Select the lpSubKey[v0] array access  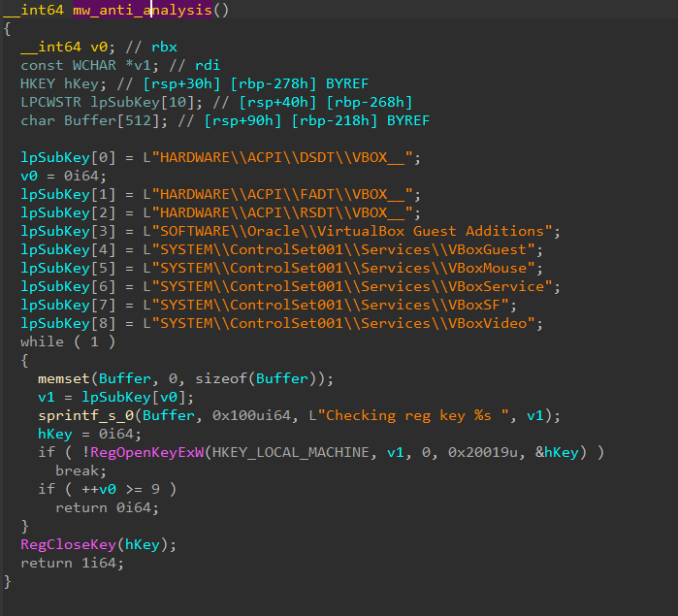click(134, 397)
